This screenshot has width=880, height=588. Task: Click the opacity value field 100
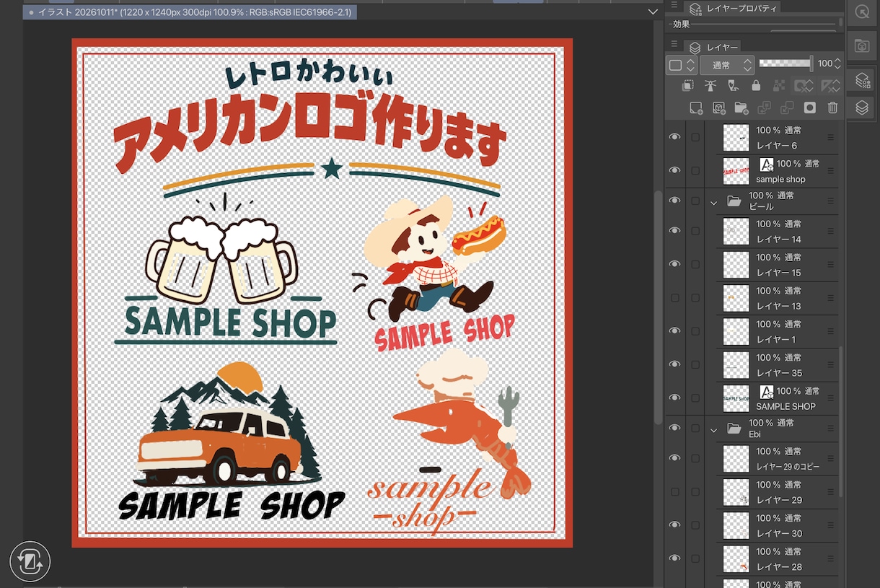pyautogui.click(x=824, y=63)
